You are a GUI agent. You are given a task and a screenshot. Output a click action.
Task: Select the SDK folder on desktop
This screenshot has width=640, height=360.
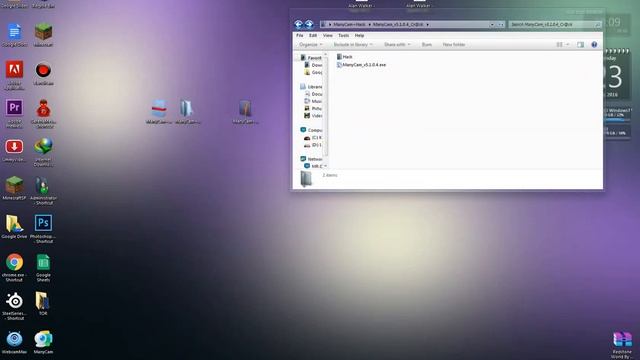(43, 303)
